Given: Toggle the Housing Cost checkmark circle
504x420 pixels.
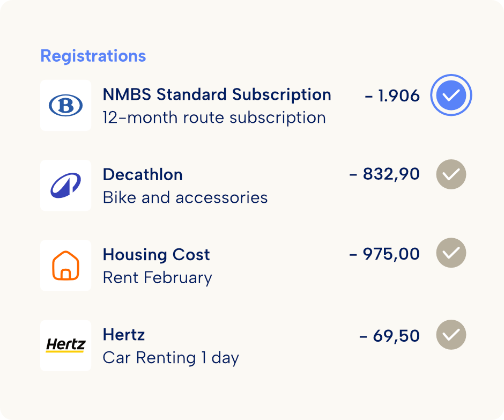Looking at the screenshot, I should [x=451, y=253].
